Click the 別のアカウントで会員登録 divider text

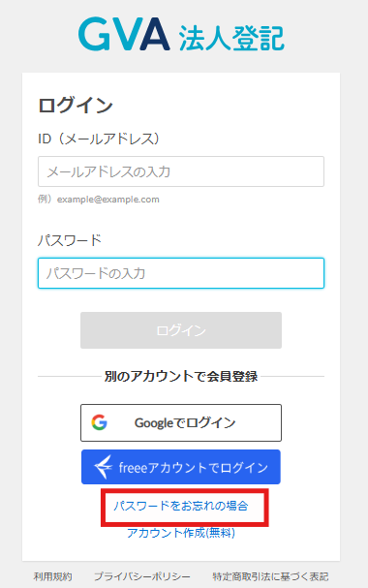point(181,376)
